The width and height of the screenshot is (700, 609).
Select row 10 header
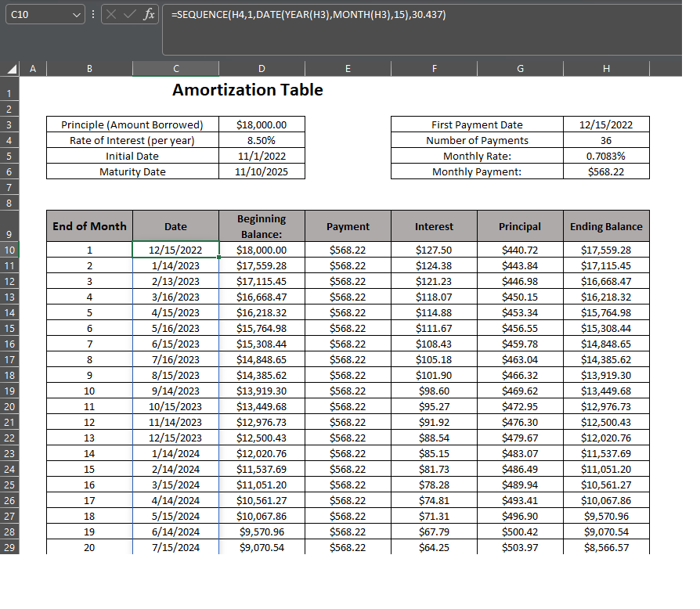point(9,250)
